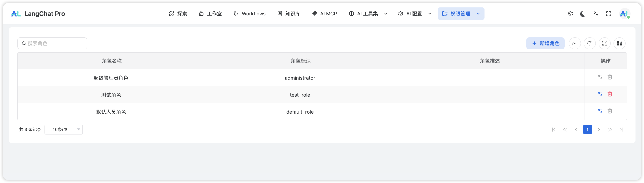Open the 10条/页 page size dropdown
The image size is (644, 183).
63,129
